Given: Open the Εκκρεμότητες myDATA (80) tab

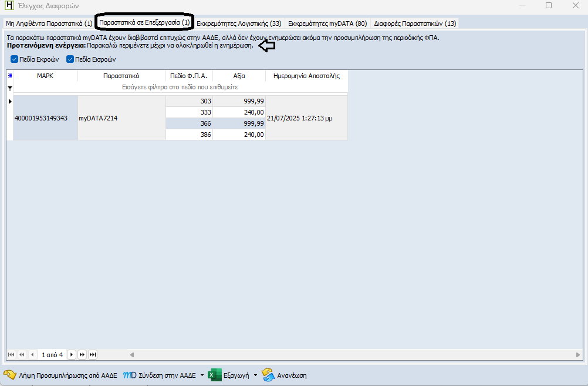Looking at the screenshot, I should [327, 24].
